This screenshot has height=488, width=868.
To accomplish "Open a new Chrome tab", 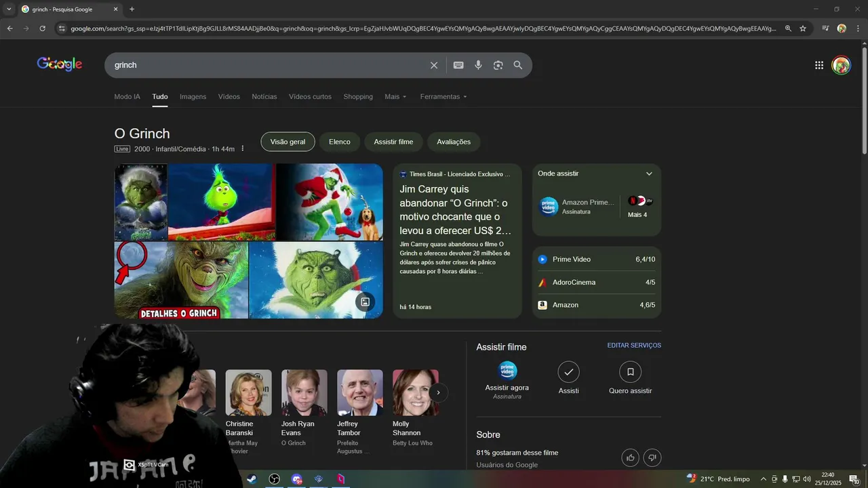I will pyautogui.click(x=132, y=9).
